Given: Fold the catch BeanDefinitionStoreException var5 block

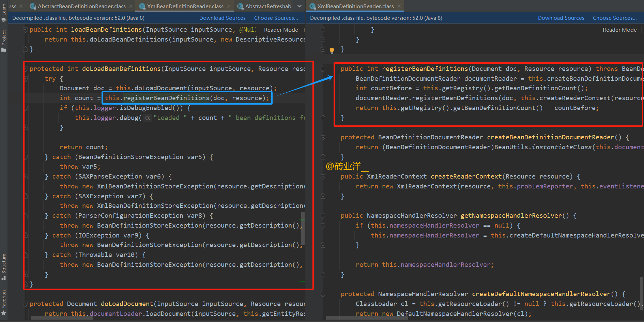Looking at the screenshot, I should [x=25, y=157].
